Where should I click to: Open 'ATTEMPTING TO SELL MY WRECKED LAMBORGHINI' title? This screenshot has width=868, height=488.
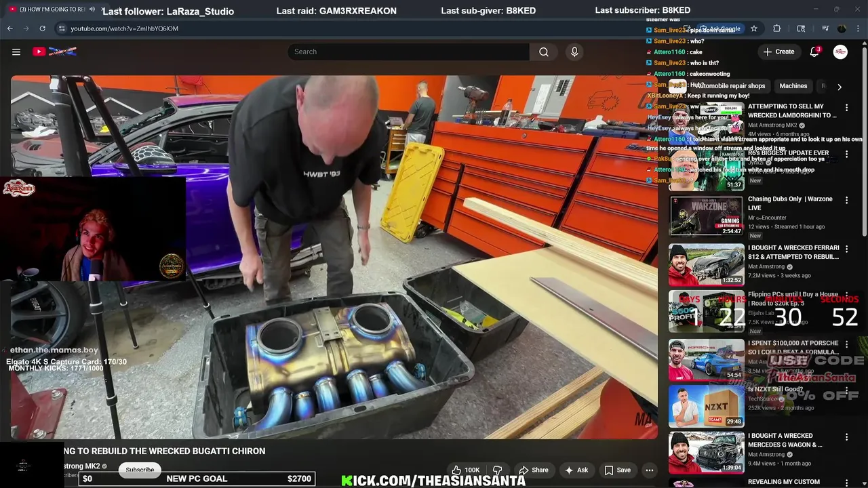point(792,111)
